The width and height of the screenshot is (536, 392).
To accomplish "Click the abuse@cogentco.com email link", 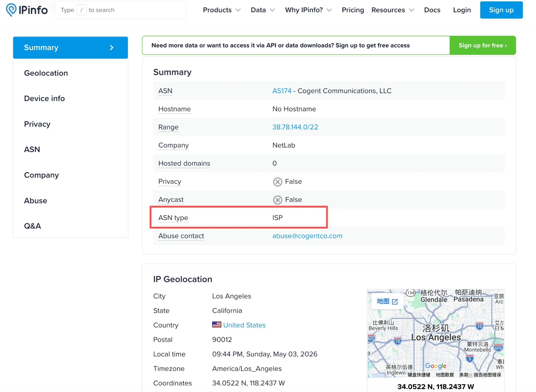I will [x=307, y=236].
